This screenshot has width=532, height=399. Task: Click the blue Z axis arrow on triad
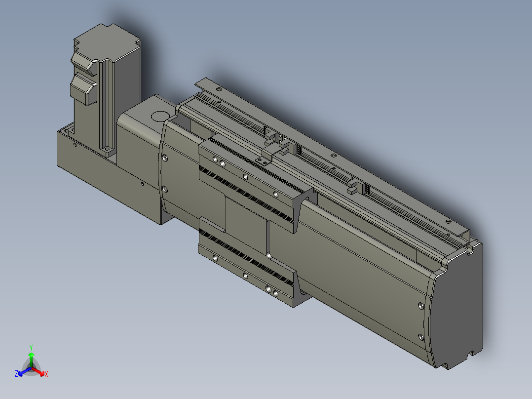[x=23, y=372]
